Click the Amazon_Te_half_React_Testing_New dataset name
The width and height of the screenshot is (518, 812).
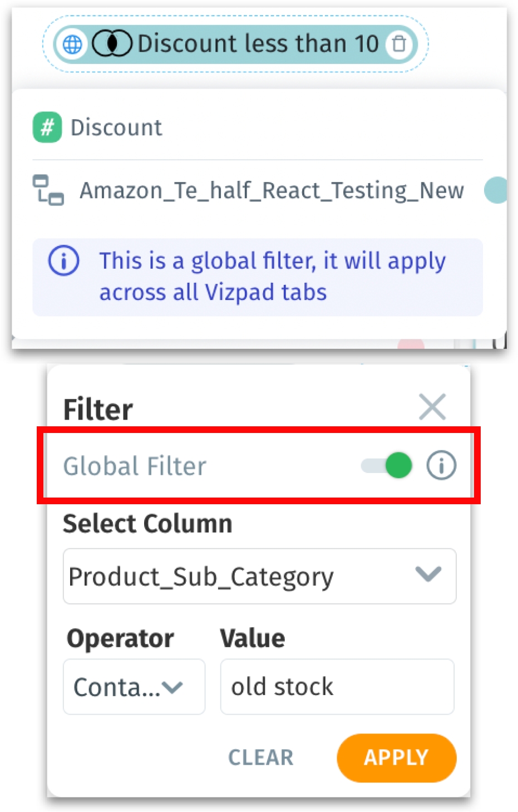272,191
